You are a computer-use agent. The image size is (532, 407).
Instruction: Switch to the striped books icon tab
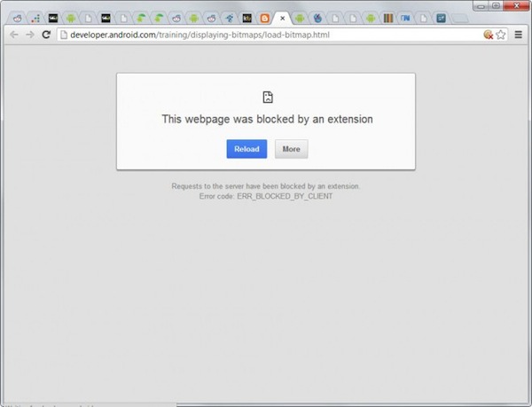388,19
